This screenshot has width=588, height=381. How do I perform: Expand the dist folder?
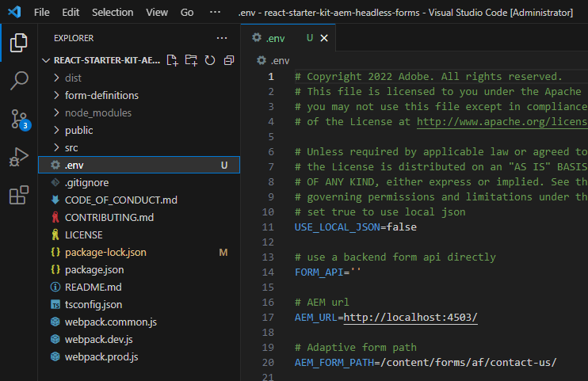pyautogui.click(x=73, y=78)
